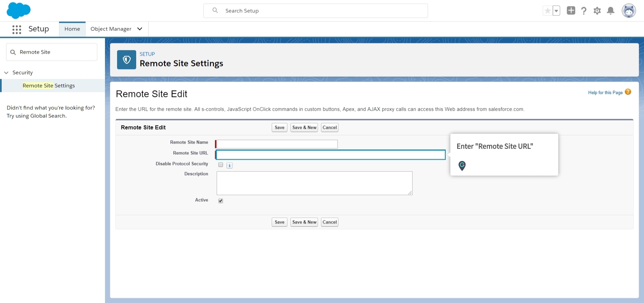Collapse the Security section chevron

pyautogui.click(x=6, y=72)
